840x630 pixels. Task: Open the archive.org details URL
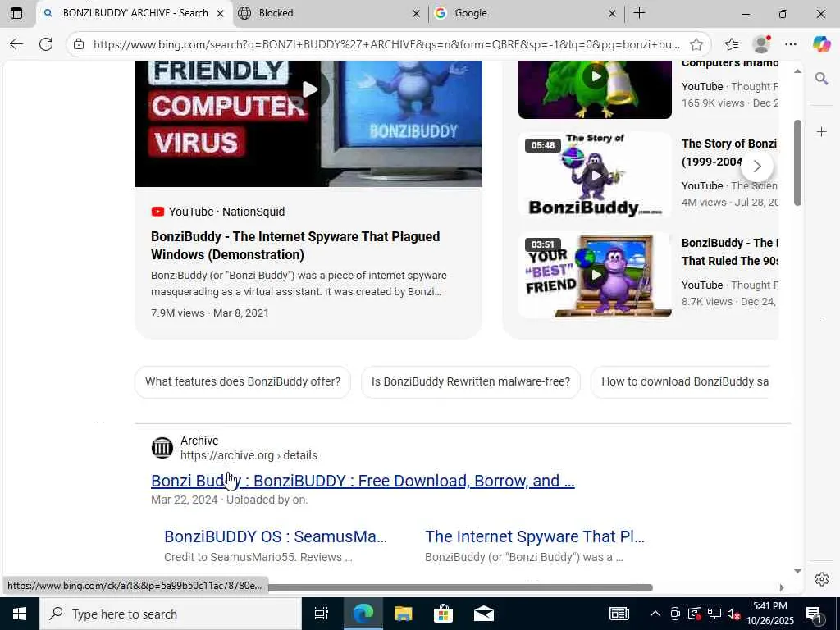[249, 455]
